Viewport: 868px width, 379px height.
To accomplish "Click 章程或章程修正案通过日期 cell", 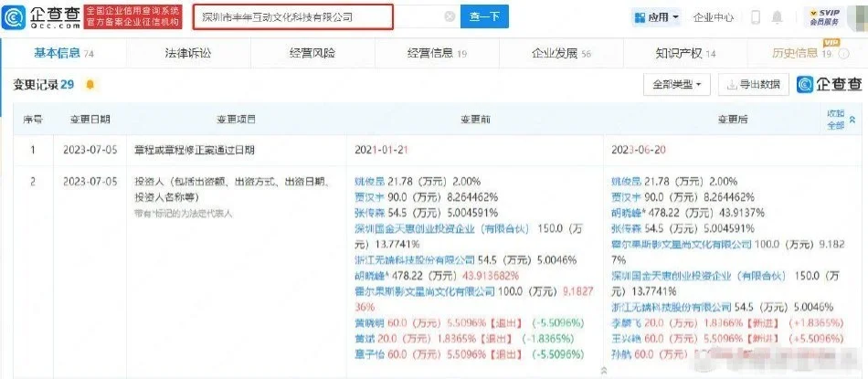I will [x=195, y=150].
